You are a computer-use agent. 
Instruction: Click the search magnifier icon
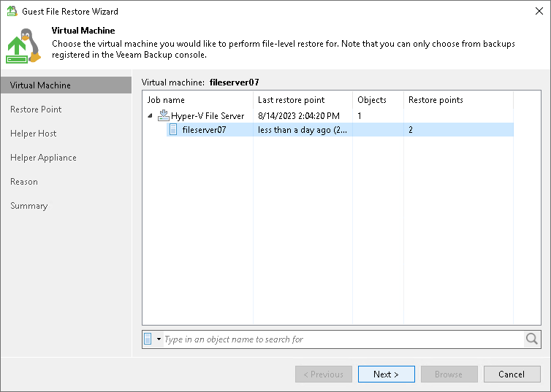pyautogui.click(x=532, y=339)
